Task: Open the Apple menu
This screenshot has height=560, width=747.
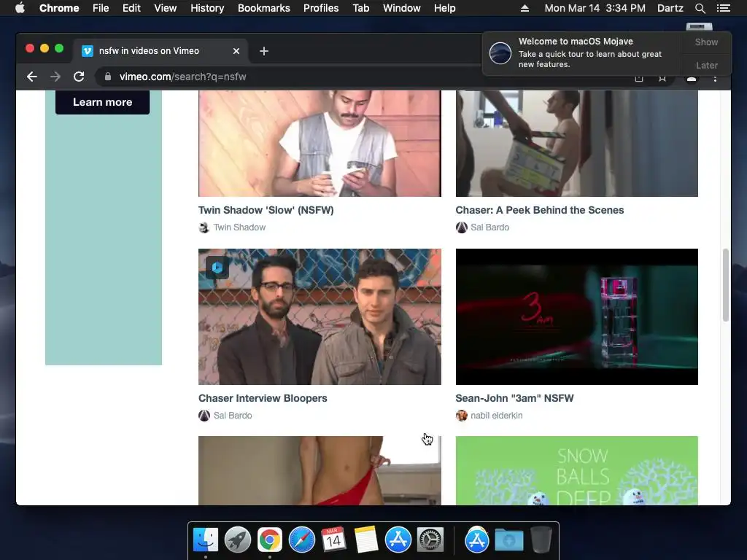Action: point(20,8)
